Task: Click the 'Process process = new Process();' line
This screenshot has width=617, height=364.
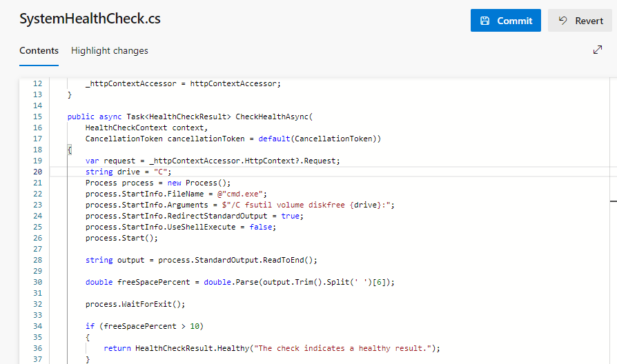Action: coord(158,183)
